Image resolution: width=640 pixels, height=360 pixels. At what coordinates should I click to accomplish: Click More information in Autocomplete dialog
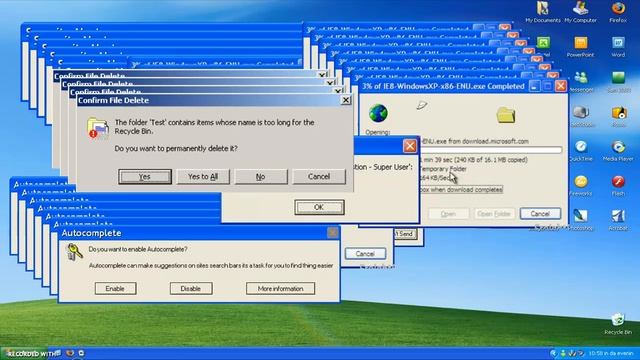click(280, 289)
